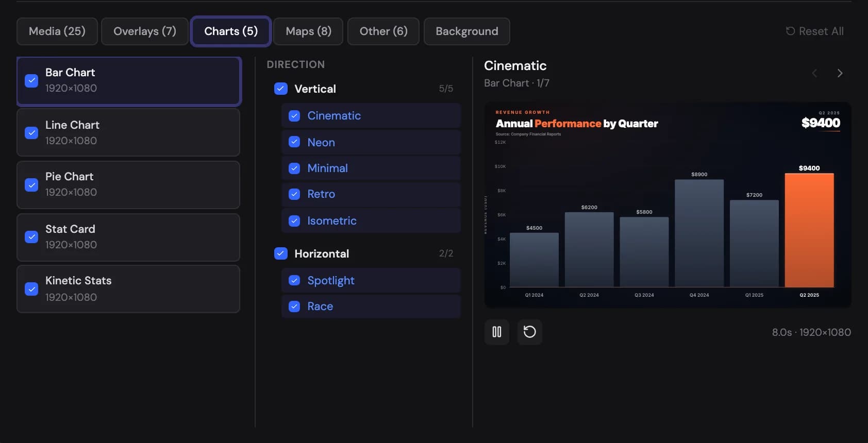
Task: Switch to the Maps (8) tab
Action: point(308,31)
